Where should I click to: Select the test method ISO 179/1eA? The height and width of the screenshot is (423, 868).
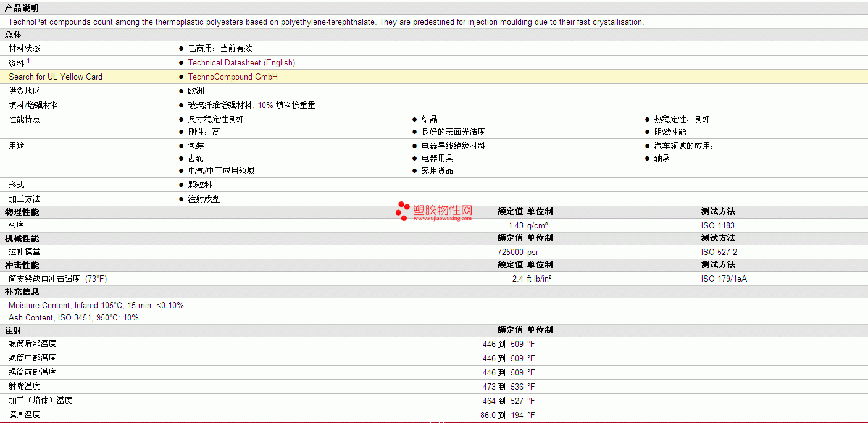point(724,279)
